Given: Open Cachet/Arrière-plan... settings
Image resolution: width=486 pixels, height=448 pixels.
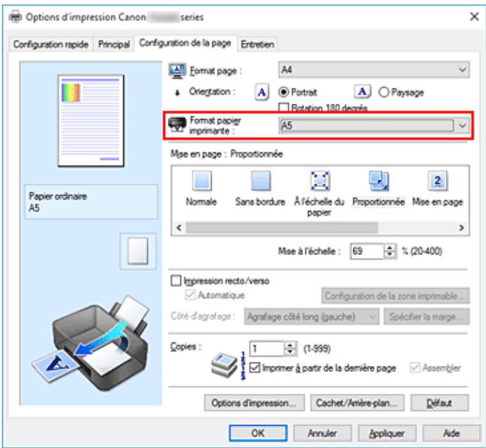Looking at the screenshot, I should point(357,403).
